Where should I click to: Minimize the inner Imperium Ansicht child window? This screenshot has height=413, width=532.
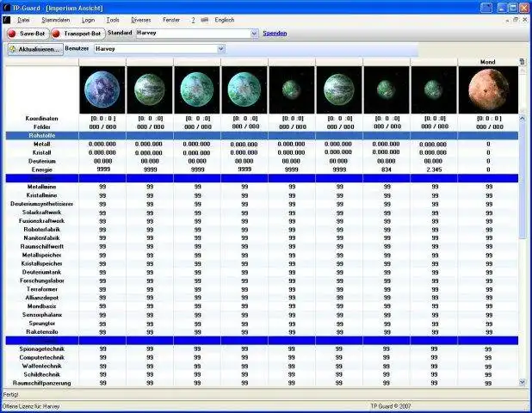pyautogui.click(x=507, y=20)
